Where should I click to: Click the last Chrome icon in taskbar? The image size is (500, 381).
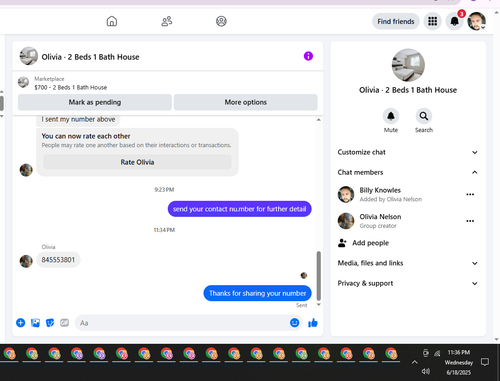[391, 354]
